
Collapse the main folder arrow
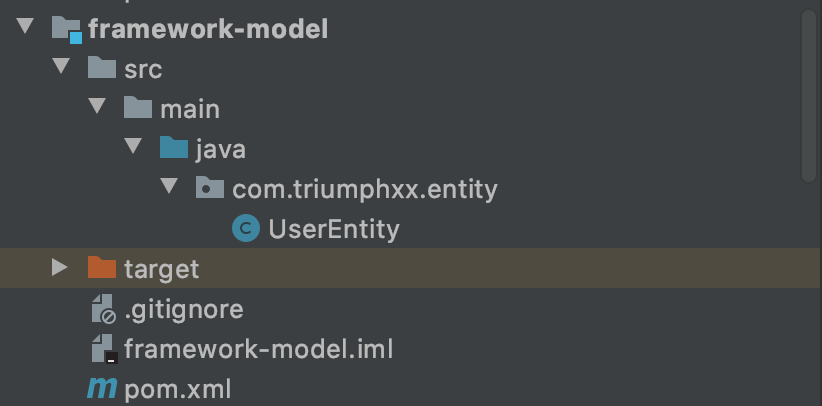(x=97, y=108)
